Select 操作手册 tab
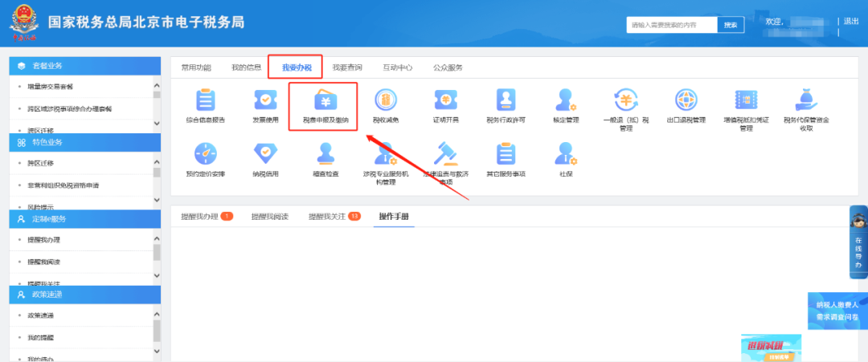The width and height of the screenshot is (868, 362). click(x=394, y=216)
